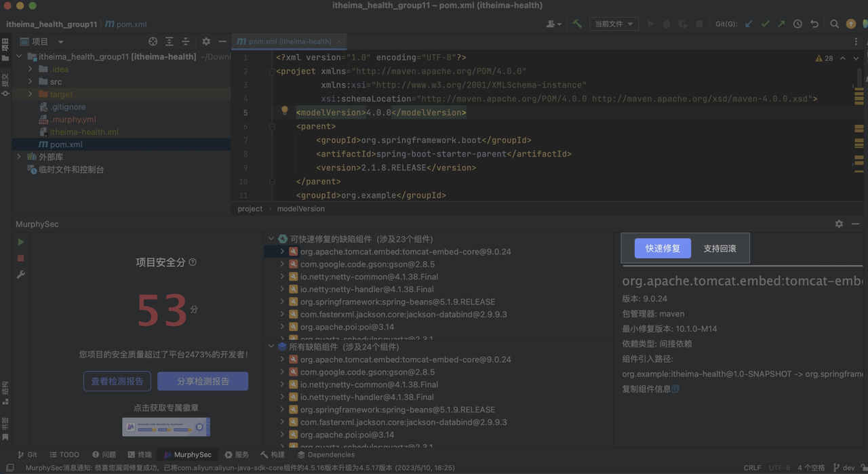The width and height of the screenshot is (868, 474).
Task: Collapse the 可快速修复的缺陷组件 group
Action: pyautogui.click(x=271, y=239)
